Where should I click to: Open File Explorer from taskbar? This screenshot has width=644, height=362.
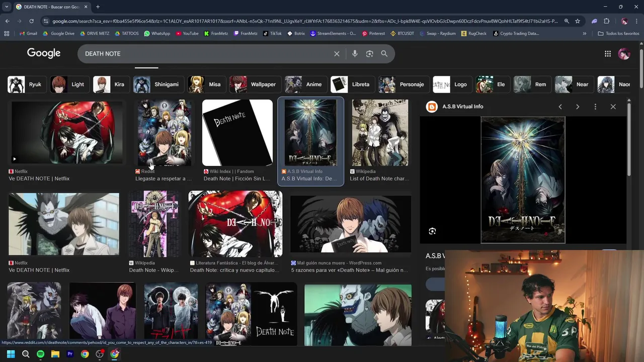55,354
